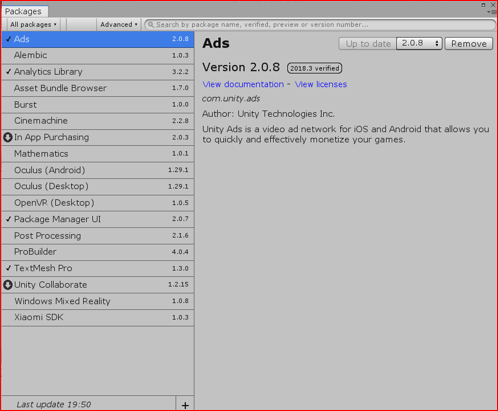The height and width of the screenshot is (411, 498).
Task: Click version number 1.7.0 of Asset Bundle Browser
Action: [180, 88]
